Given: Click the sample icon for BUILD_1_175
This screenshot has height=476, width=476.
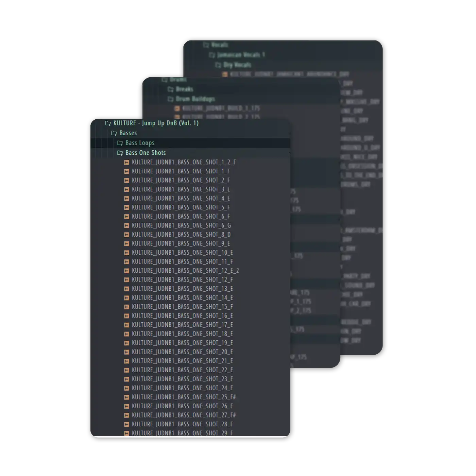Looking at the screenshot, I should pyautogui.click(x=177, y=108).
